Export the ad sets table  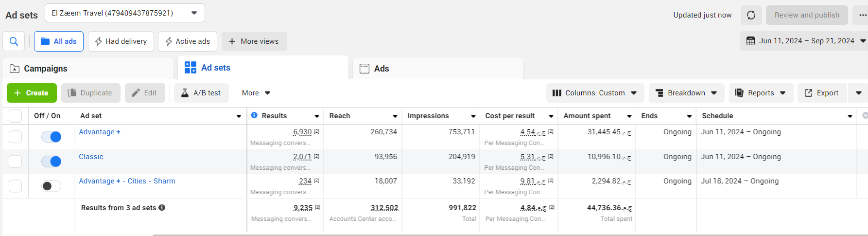821,93
